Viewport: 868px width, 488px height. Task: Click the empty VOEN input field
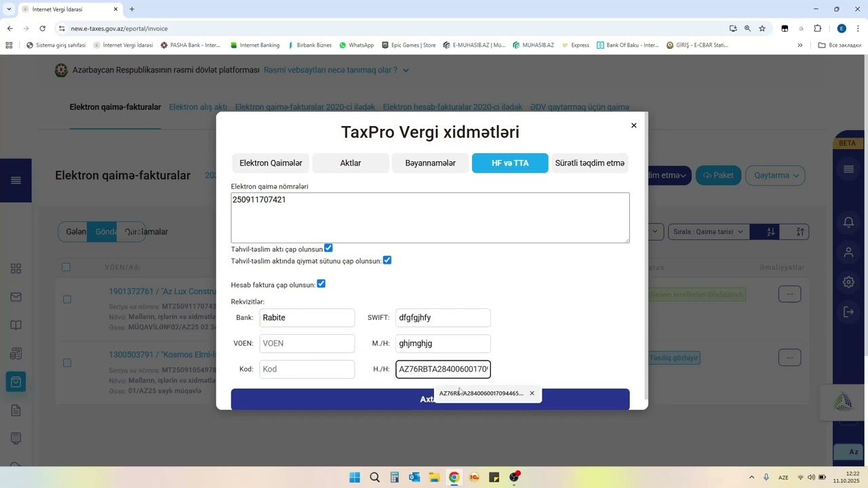pyautogui.click(x=307, y=343)
